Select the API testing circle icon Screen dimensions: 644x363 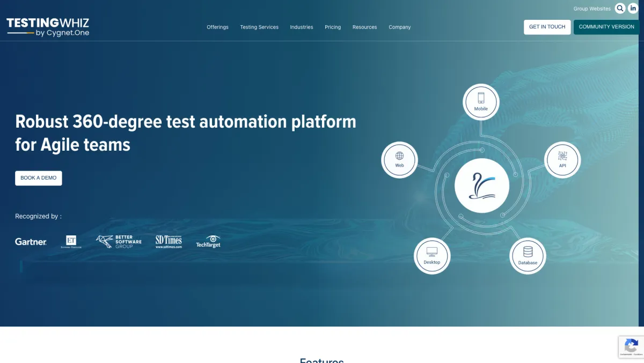pos(562,159)
